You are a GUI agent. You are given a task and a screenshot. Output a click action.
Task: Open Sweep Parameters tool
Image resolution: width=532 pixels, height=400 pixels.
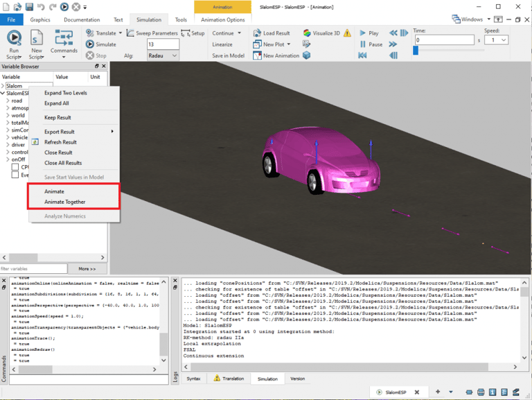pos(152,33)
